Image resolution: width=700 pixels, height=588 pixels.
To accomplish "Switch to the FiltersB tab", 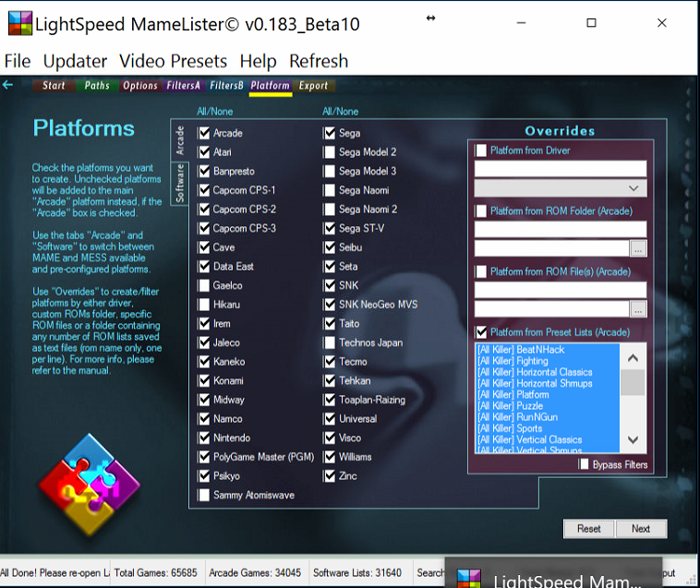I will [x=226, y=85].
